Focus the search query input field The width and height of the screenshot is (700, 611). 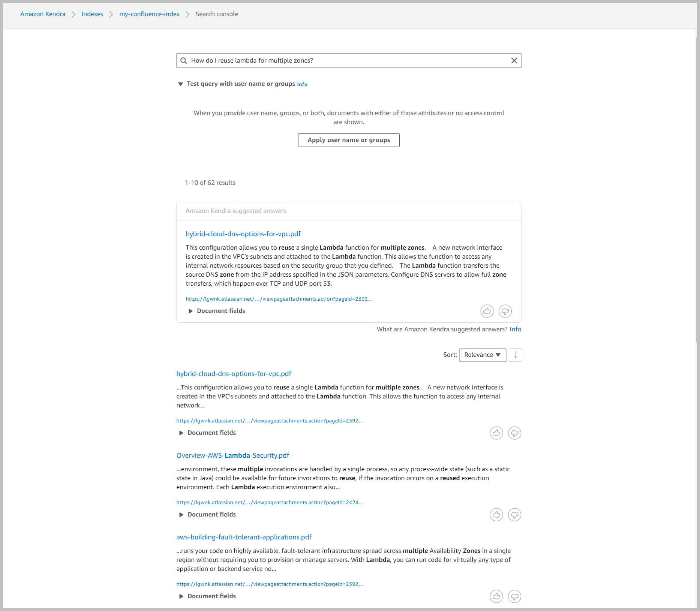click(349, 61)
